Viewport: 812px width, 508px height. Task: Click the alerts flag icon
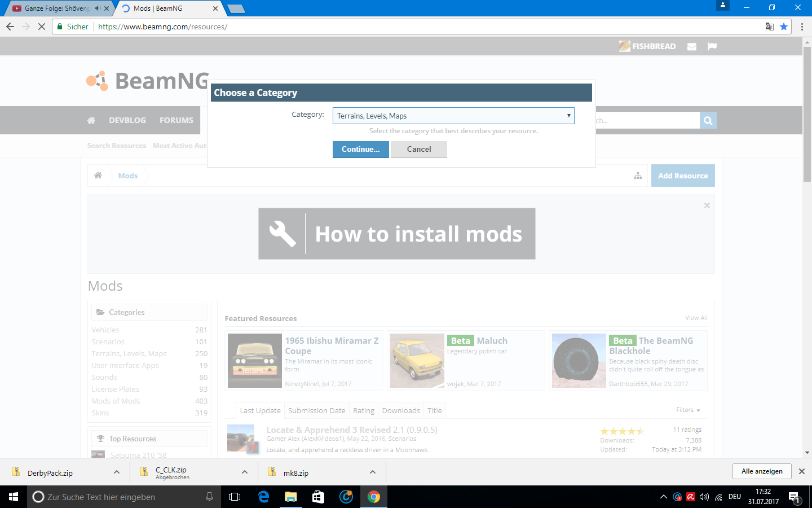pos(712,46)
